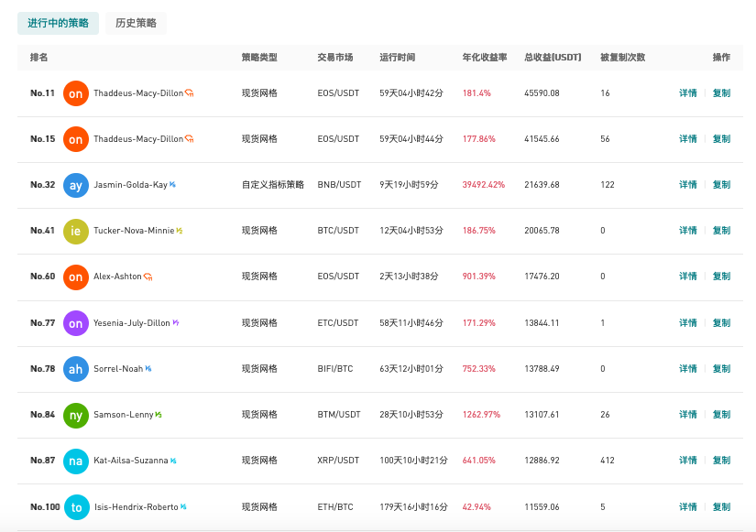Click the 运行时间 column header
The height and width of the screenshot is (532, 756).
click(x=398, y=58)
